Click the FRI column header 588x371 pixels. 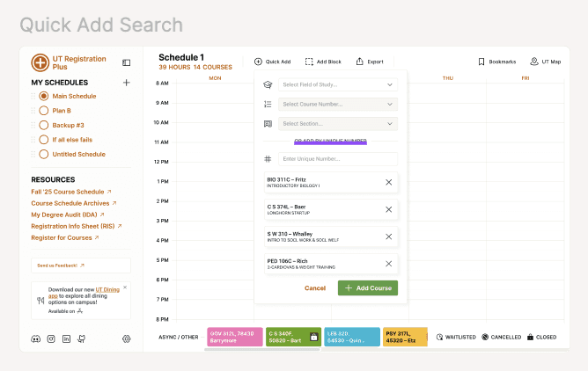[525, 78]
